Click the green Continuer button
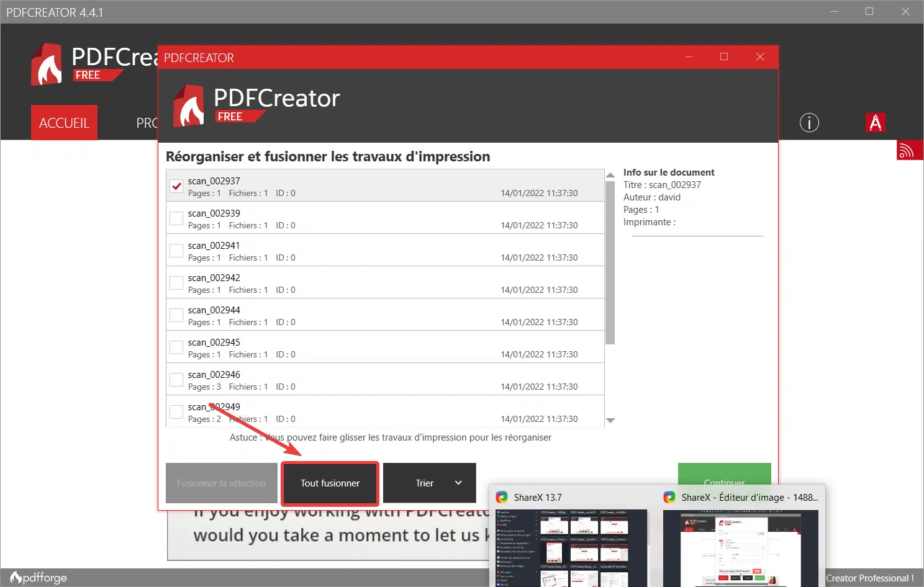Screen dimensions: 924x587 (724, 474)
